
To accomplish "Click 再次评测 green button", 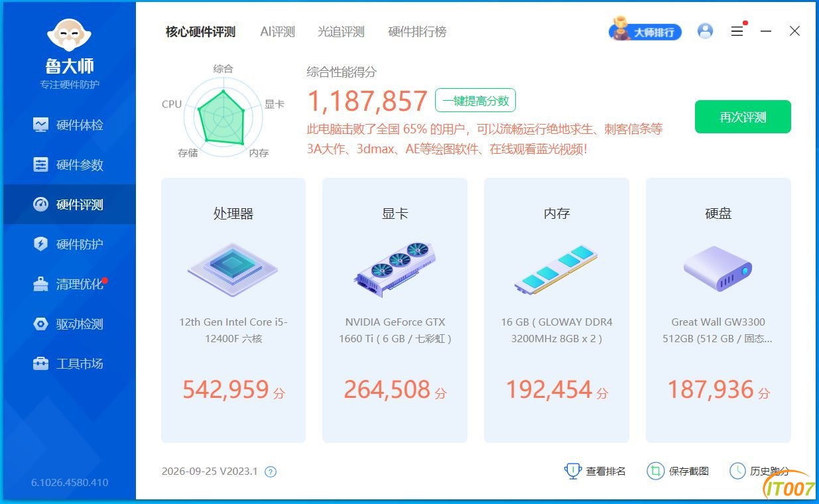I will pos(743,117).
